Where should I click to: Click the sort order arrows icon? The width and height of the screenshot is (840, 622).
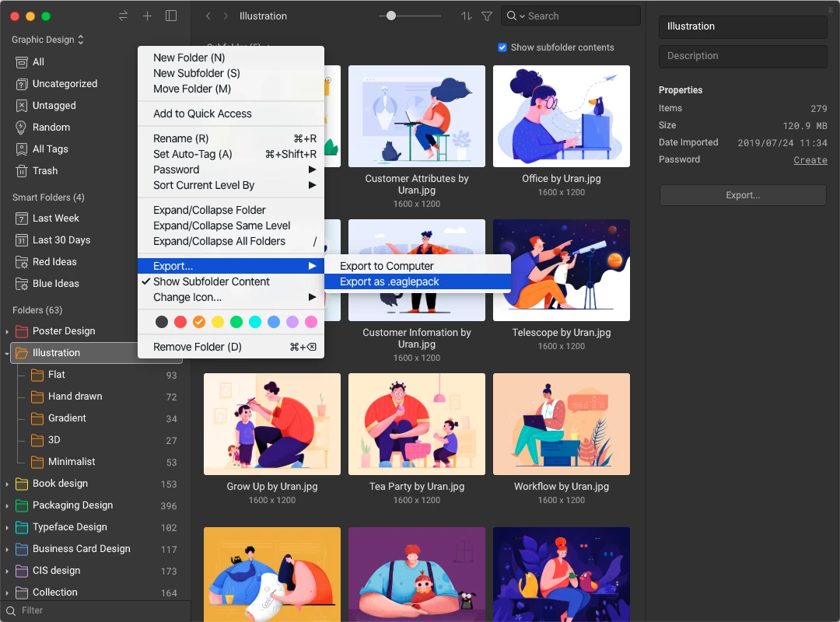467,16
